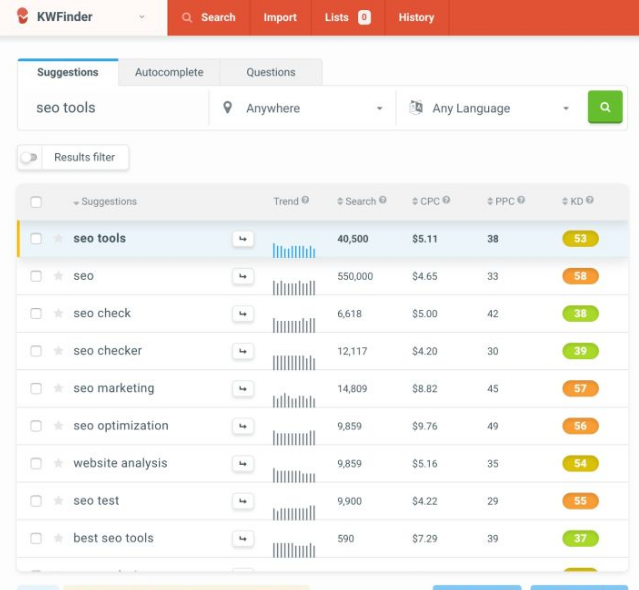Screen dimensions: 639x590
Task: Click the KD 58 badge for seo
Action: [x=580, y=276]
